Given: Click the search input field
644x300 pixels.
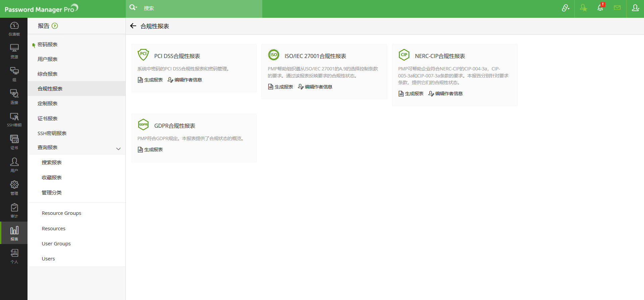Looking at the screenshot, I should coord(201,8).
